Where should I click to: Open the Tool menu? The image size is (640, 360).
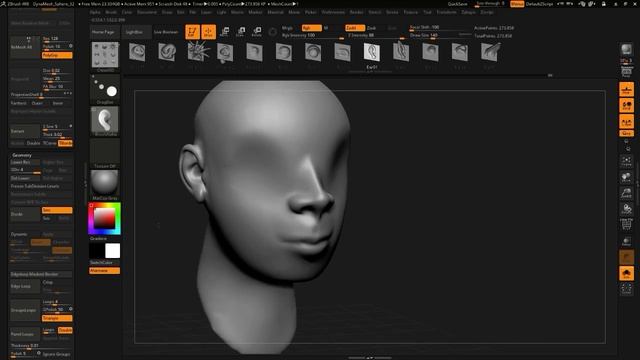pos(427,12)
